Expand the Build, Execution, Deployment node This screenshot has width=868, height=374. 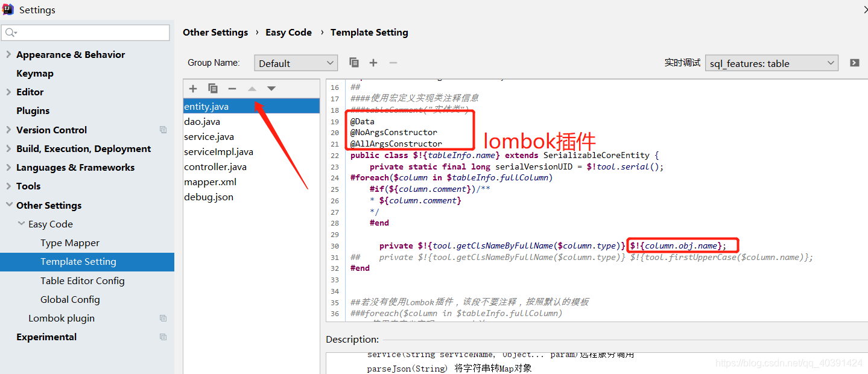[x=8, y=148]
